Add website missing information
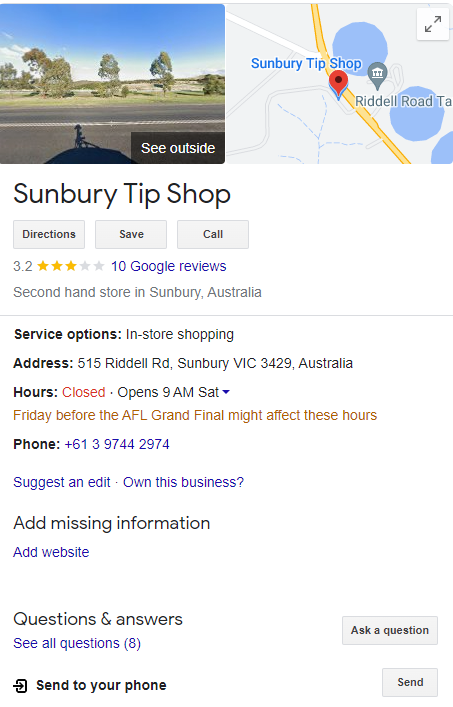This screenshot has height=707, width=453. tap(51, 552)
